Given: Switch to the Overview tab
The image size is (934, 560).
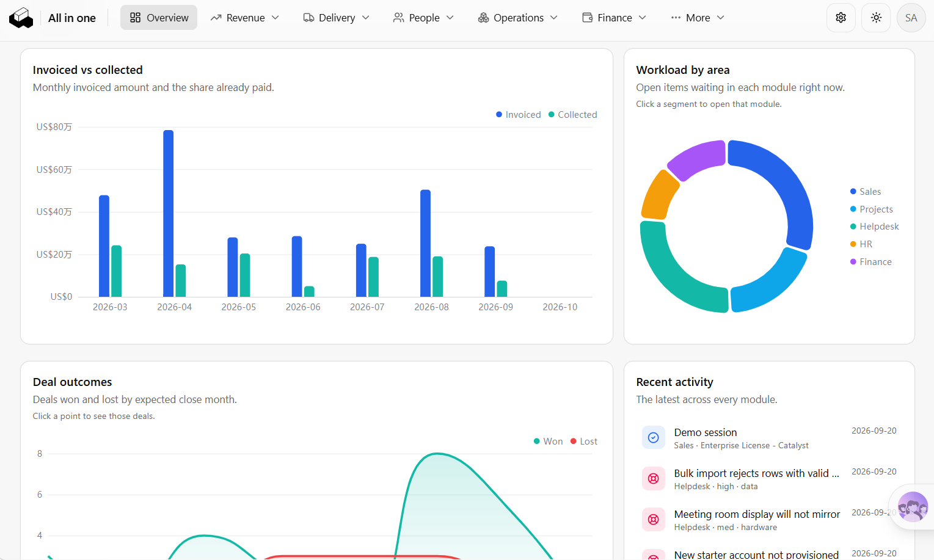Looking at the screenshot, I should pos(159,18).
